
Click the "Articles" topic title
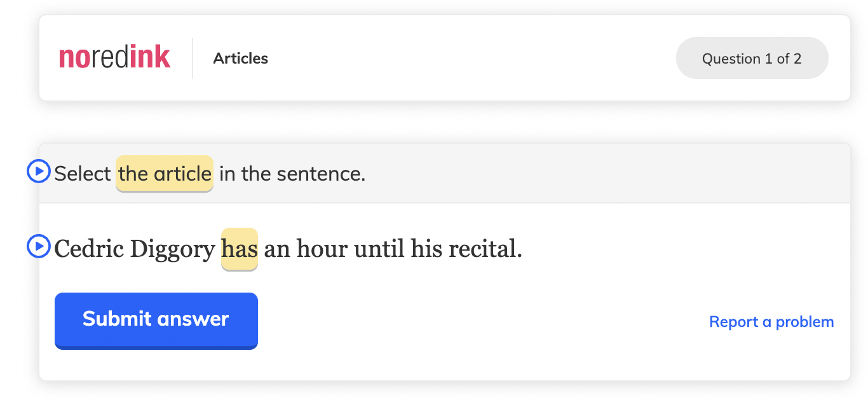click(x=241, y=59)
